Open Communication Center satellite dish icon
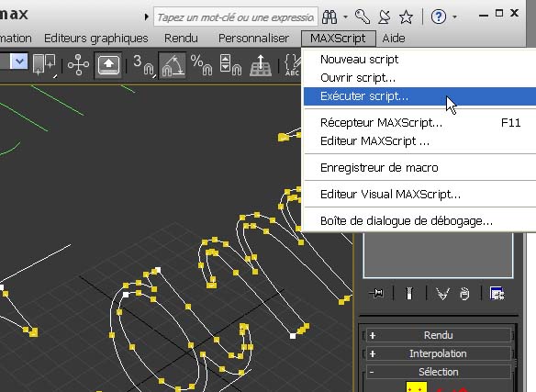Screen dimensions: 536x392 click(x=385, y=17)
